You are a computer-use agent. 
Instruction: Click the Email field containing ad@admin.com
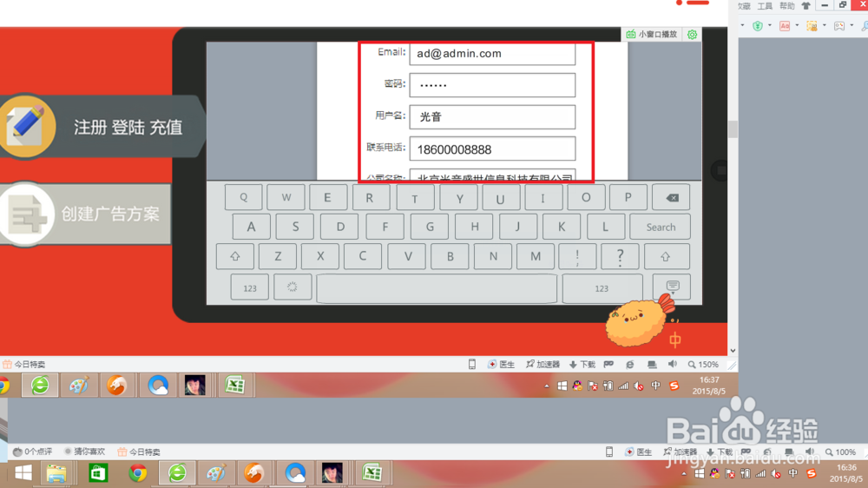tap(492, 54)
